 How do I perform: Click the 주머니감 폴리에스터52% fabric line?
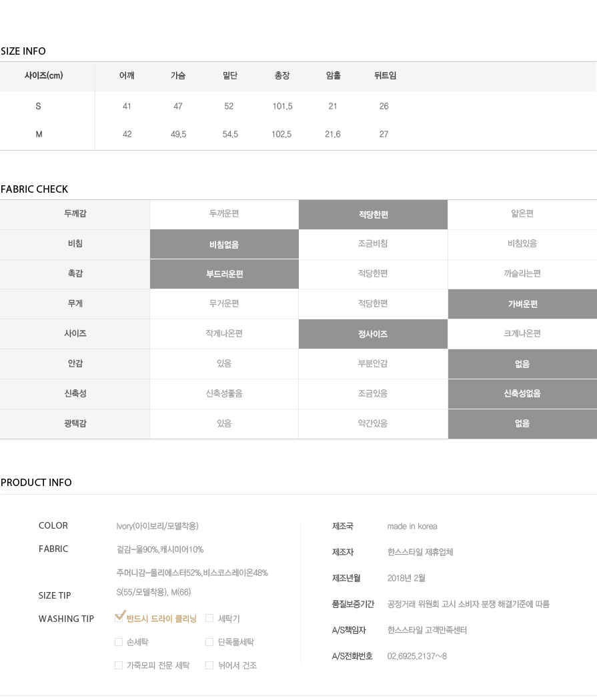(x=192, y=573)
